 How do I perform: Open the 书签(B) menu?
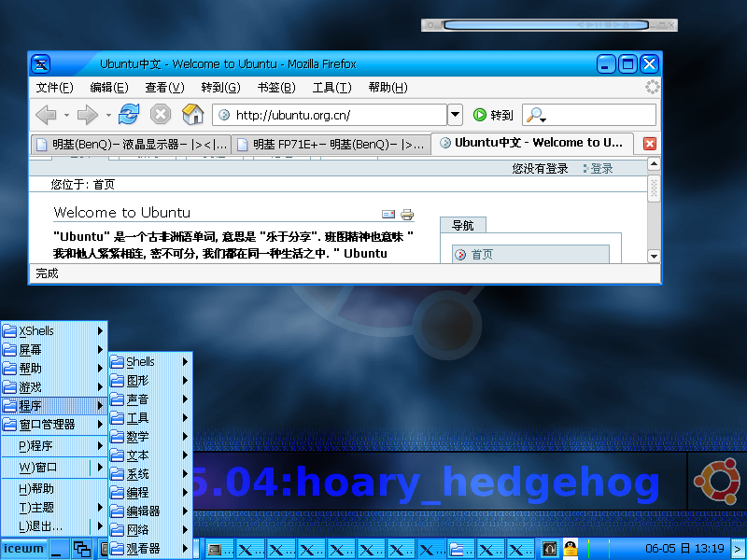click(276, 87)
